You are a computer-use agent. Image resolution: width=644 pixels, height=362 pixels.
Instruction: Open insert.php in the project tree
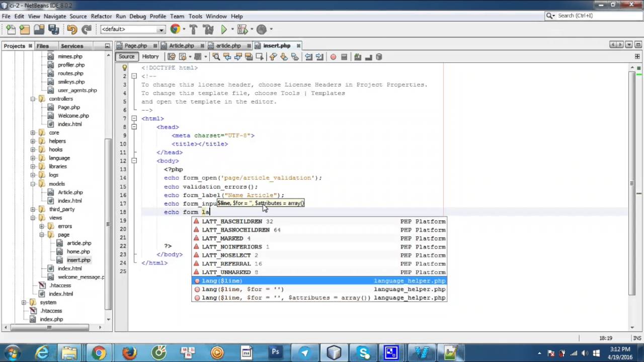pyautogui.click(x=78, y=260)
